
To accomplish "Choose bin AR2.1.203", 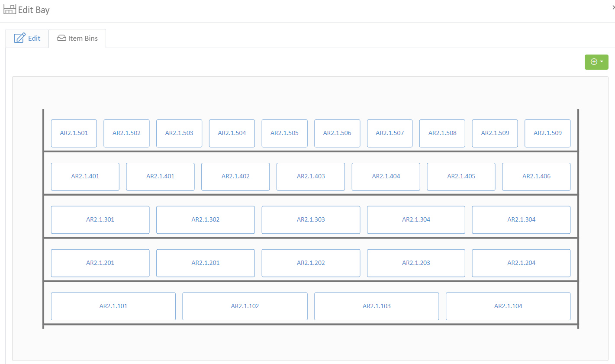I will coord(416,263).
